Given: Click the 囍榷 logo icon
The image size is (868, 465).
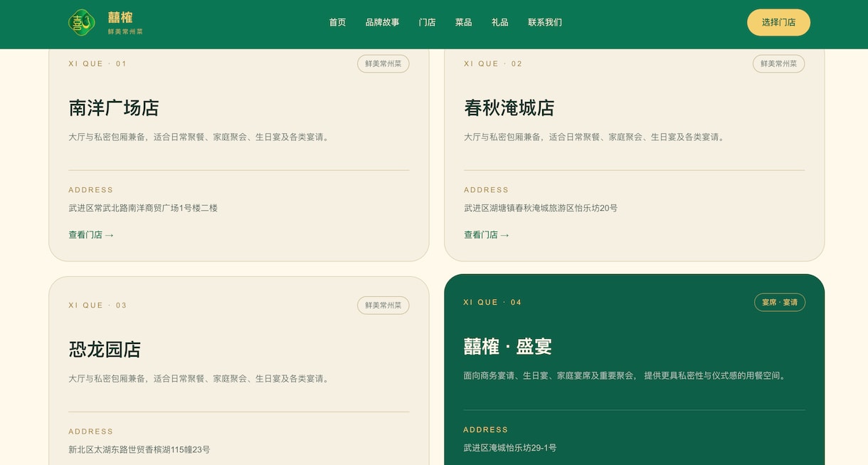Looking at the screenshot, I should click(82, 23).
